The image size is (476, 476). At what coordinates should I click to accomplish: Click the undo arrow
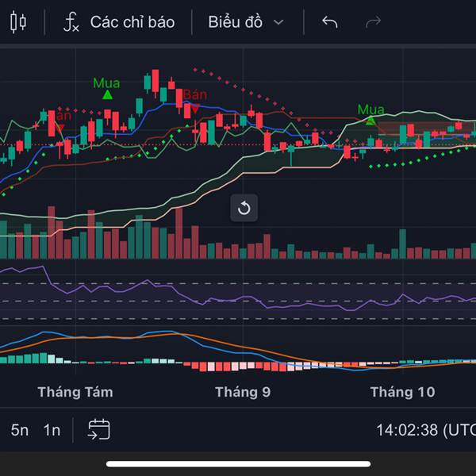tap(330, 22)
